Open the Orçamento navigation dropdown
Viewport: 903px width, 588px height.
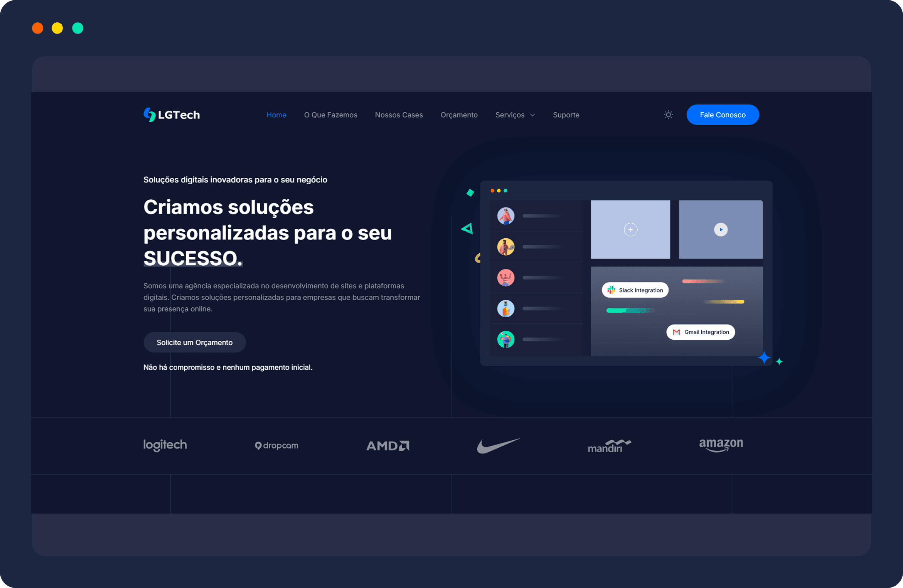[459, 115]
